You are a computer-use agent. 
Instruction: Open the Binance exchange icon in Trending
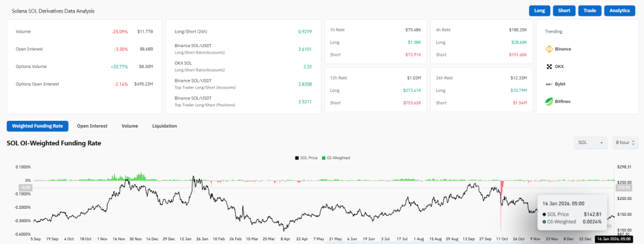549,49
